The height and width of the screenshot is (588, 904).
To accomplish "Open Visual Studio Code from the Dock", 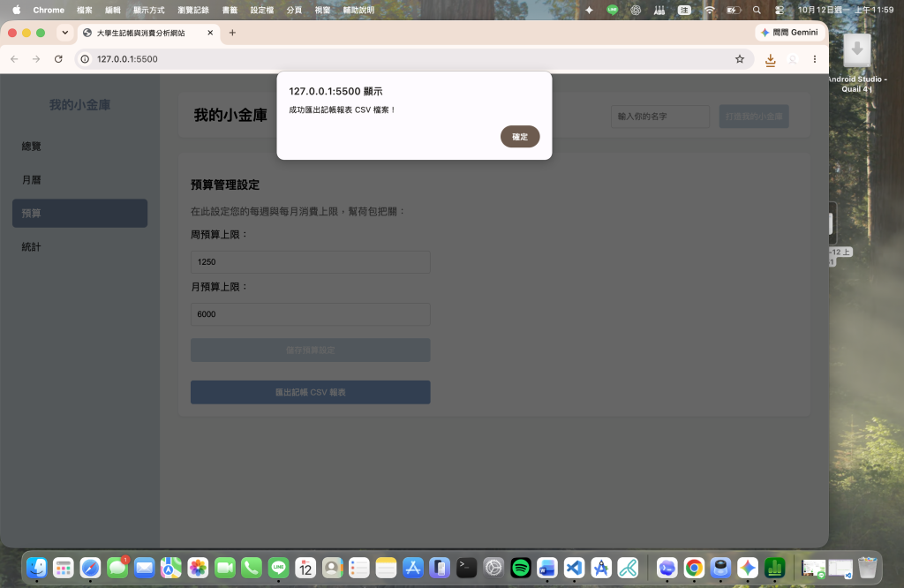I will 574,568.
